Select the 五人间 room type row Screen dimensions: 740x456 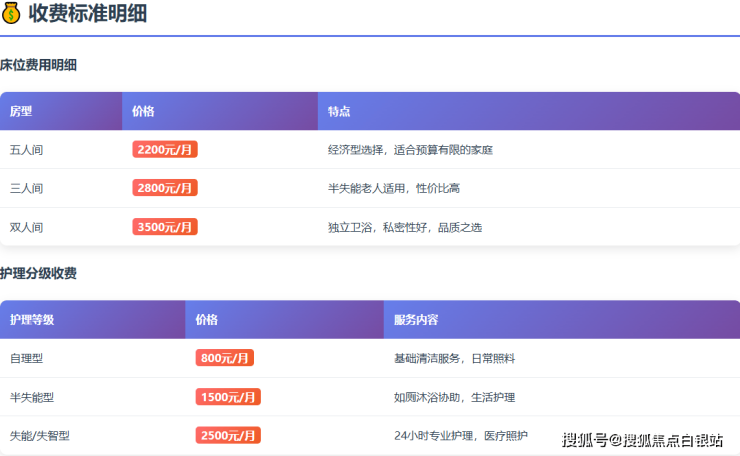(x=27, y=150)
